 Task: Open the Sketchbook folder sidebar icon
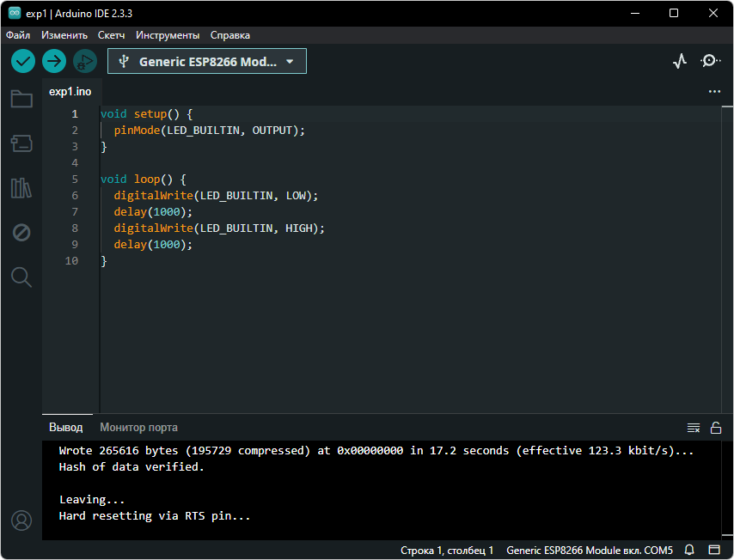click(x=21, y=99)
